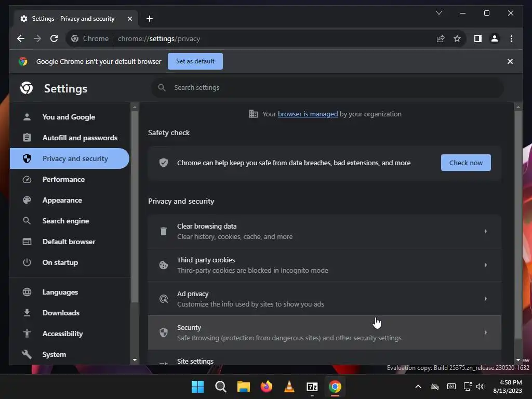Click the Third-party cookies cookie icon
The height and width of the screenshot is (399, 532).
164,265
